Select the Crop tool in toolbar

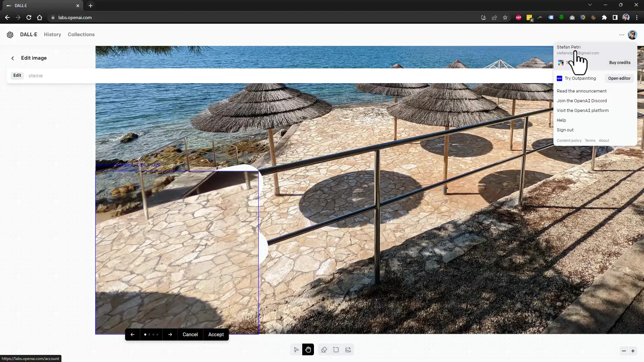[x=336, y=350]
